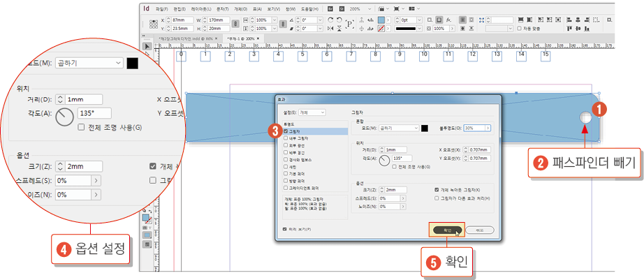Toggle the 자동 맞춤 (auto-fit) checkbox

click(x=519, y=29)
